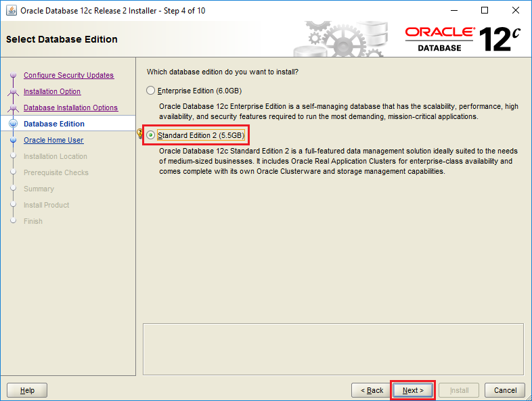The width and height of the screenshot is (532, 401).
Task: Click 'Which database edition do you want to install?'
Action: tap(223, 72)
